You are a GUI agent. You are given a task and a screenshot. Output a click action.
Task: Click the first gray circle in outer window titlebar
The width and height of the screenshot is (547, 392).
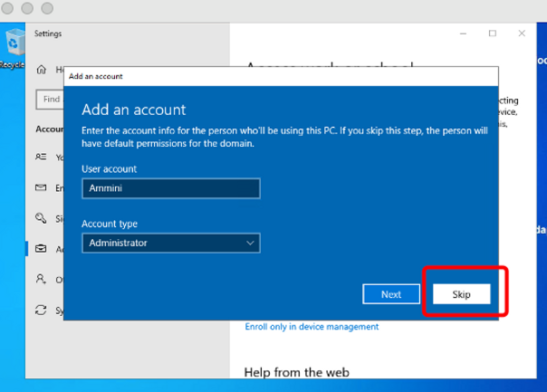12,8
